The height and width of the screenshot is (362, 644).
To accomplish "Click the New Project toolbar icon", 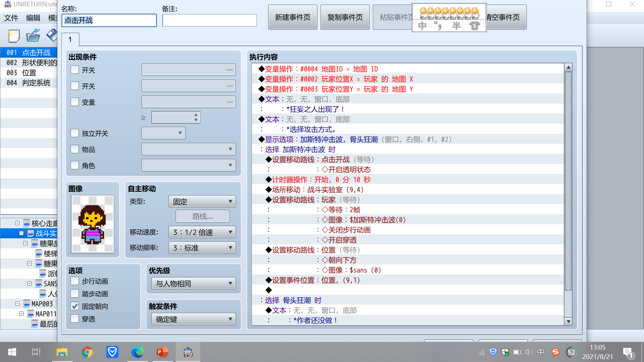I will [x=13, y=36].
